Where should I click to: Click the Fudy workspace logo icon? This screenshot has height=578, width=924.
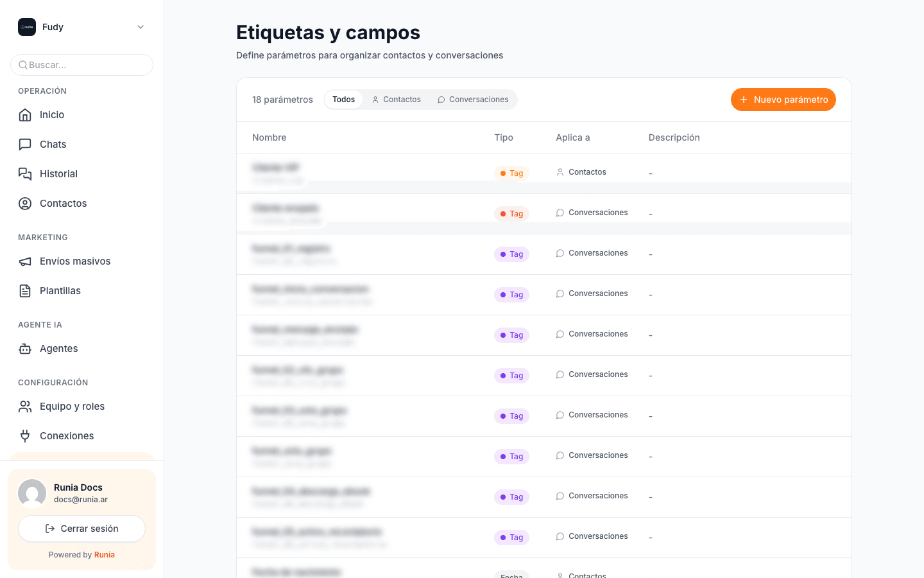click(27, 27)
